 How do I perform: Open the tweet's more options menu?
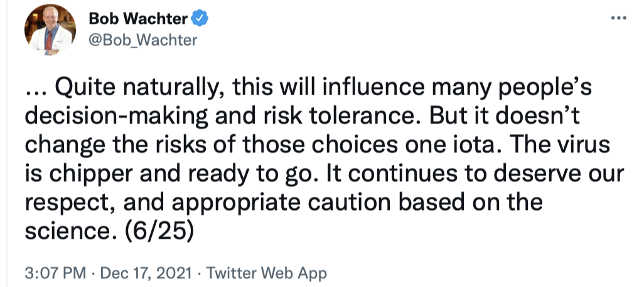pos(620,18)
